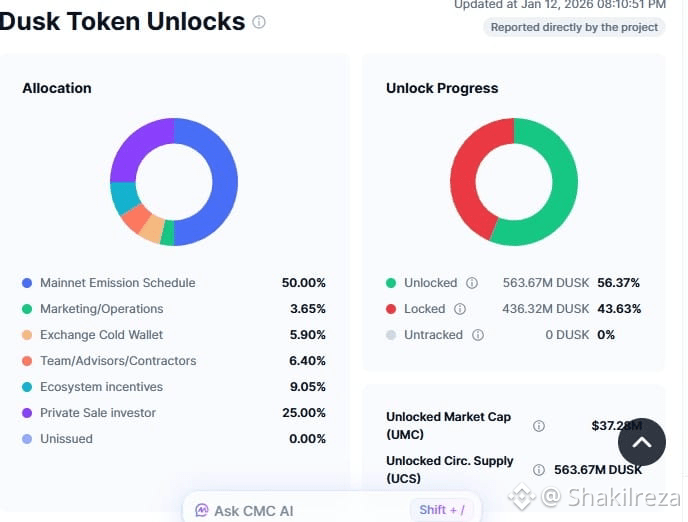Click the info icon next to Locked

point(460,309)
